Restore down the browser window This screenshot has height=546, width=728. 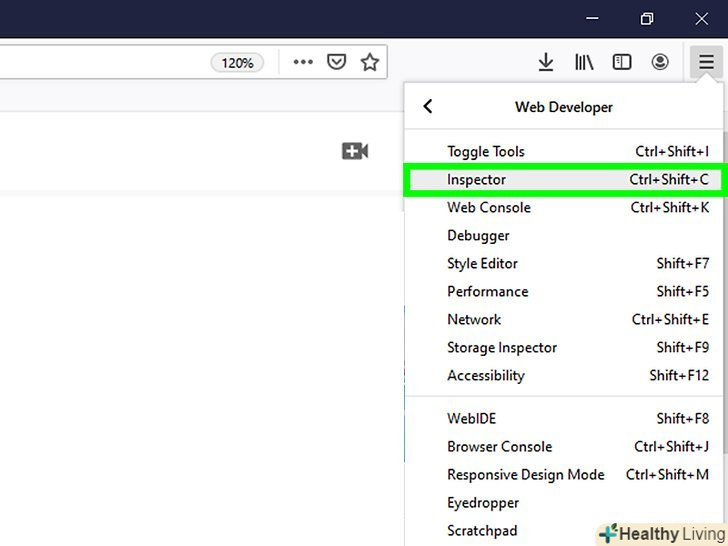click(x=647, y=19)
